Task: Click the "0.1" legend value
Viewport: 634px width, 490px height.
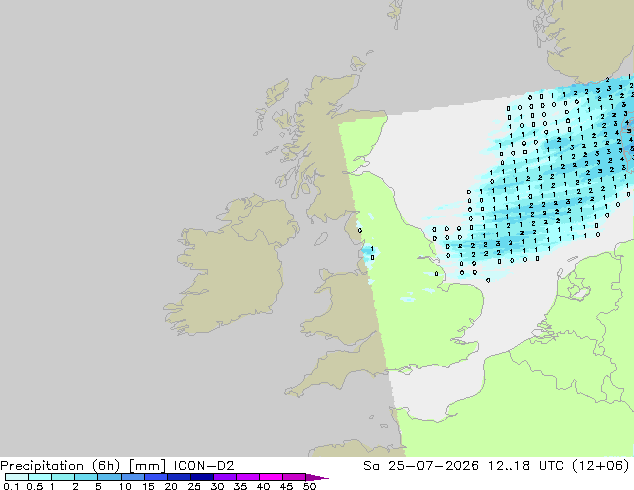Action: point(11,486)
